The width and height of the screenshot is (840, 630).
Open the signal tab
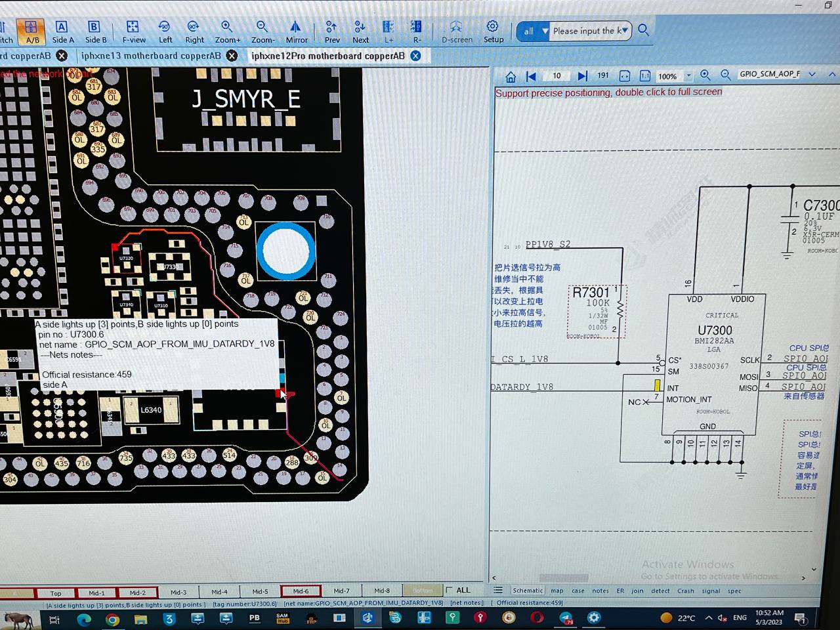coord(711,591)
